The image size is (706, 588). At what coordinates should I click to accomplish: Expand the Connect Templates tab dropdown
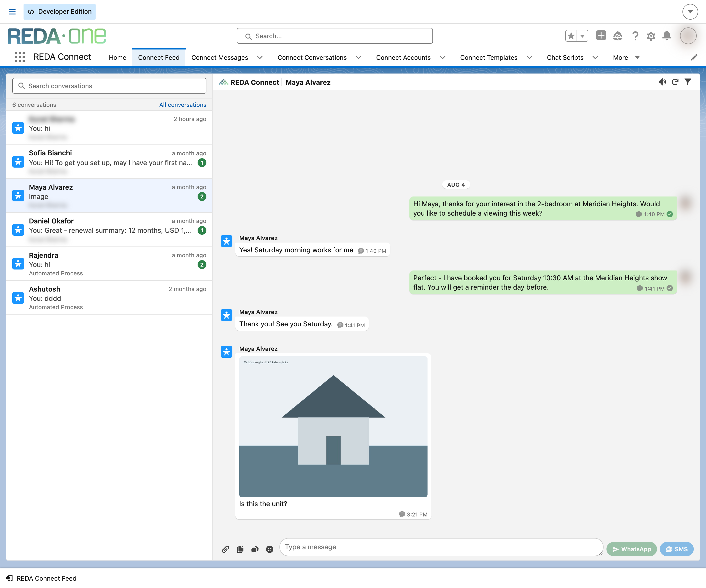point(529,58)
